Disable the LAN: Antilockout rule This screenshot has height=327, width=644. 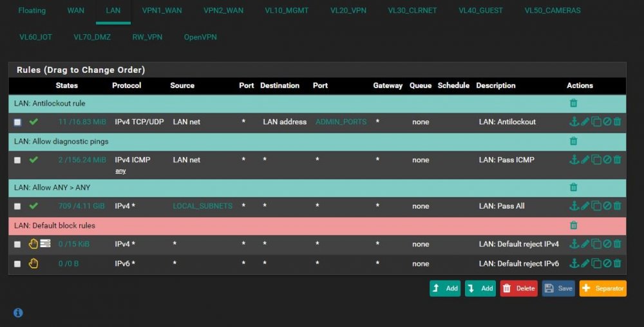607,122
